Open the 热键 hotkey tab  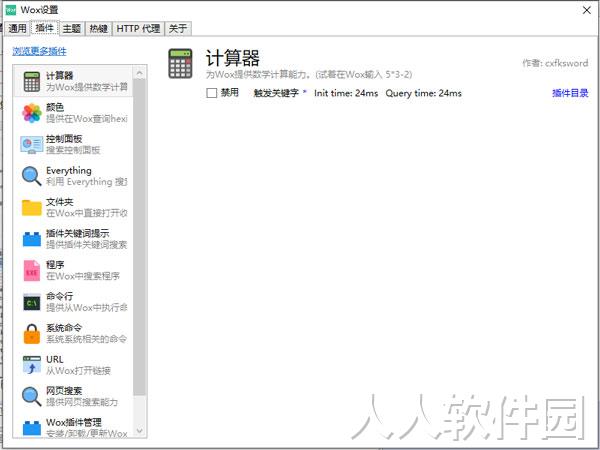pyautogui.click(x=98, y=28)
